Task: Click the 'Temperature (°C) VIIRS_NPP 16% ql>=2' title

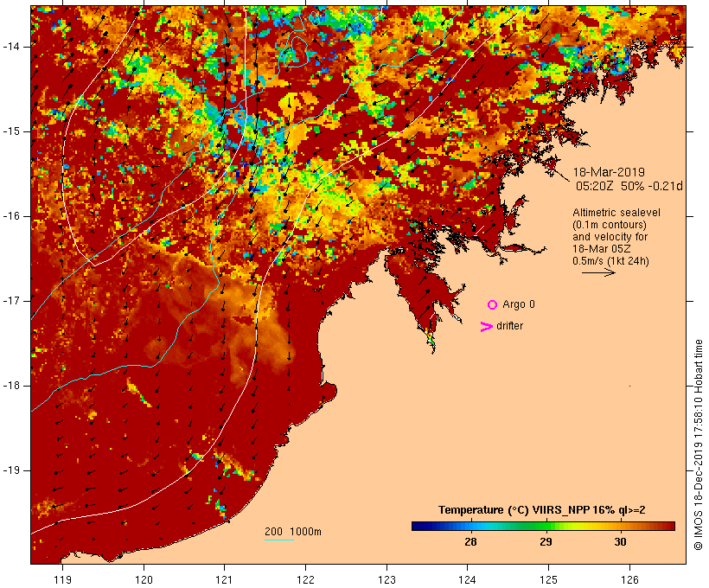Action: (x=542, y=510)
